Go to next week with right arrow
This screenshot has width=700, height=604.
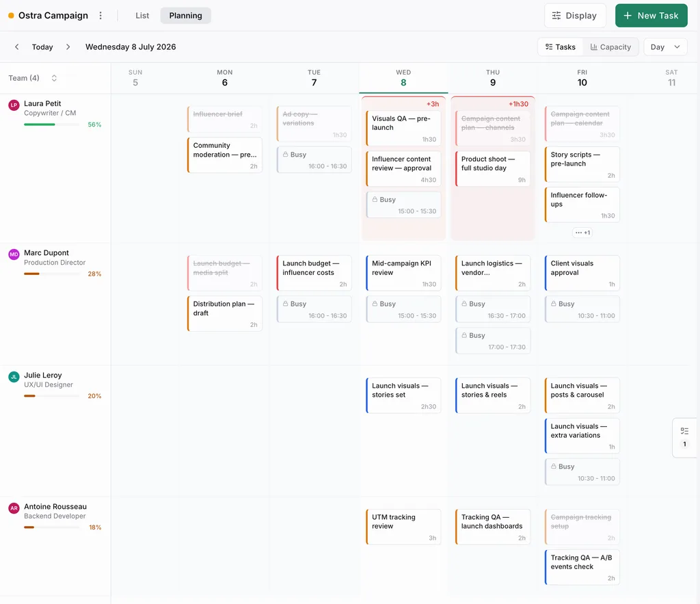[68, 47]
